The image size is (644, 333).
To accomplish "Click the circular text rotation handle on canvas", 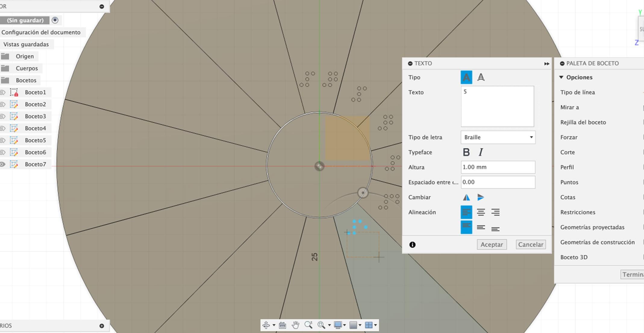I will (x=363, y=193).
